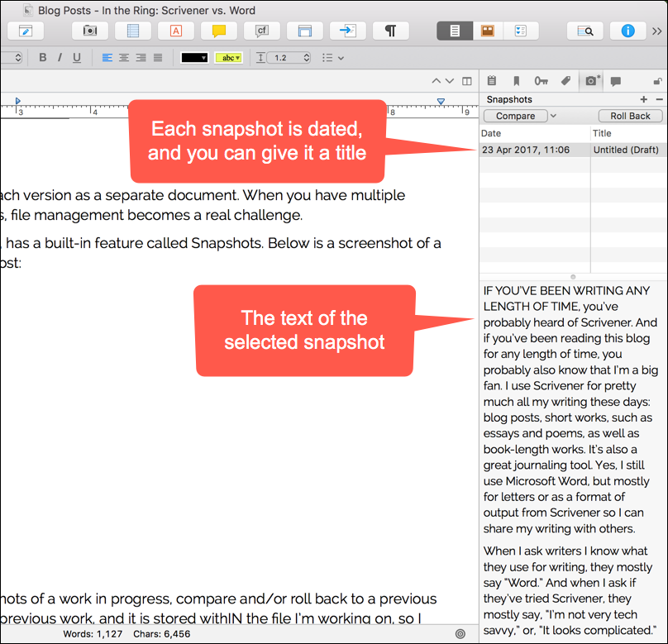
Task: Open the Bookmarks inspector tab
Action: pyautogui.click(x=517, y=80)
